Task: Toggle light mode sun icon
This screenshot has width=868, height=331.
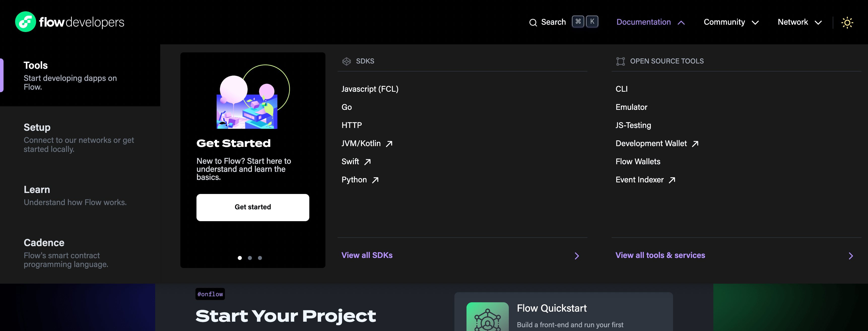Action: pos(847,23)
